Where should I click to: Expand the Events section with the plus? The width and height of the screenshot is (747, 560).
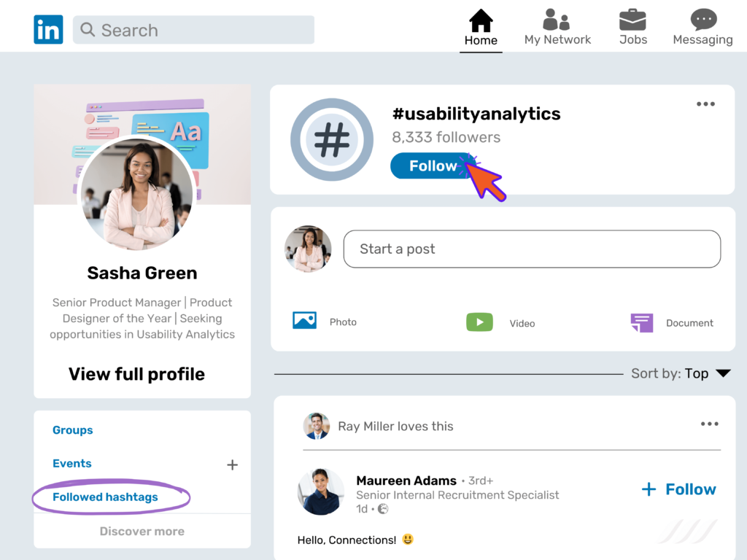232,464
